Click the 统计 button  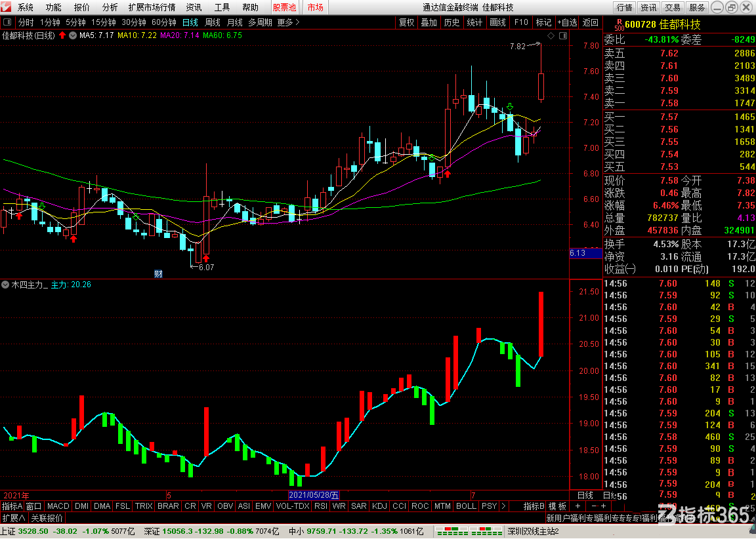475,23
